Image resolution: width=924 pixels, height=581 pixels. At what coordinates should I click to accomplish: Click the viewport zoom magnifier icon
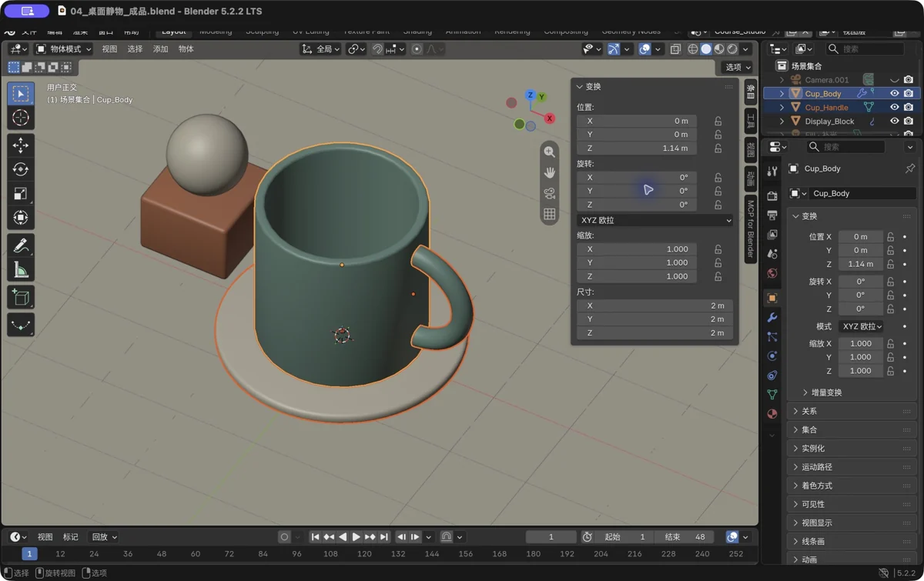click(549, 152)
